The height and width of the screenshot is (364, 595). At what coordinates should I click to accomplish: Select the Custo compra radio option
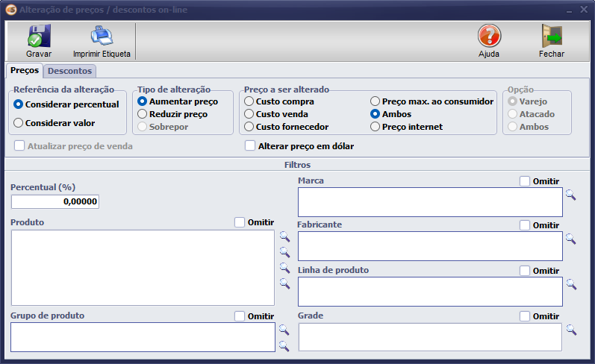(x=249, y=101)
